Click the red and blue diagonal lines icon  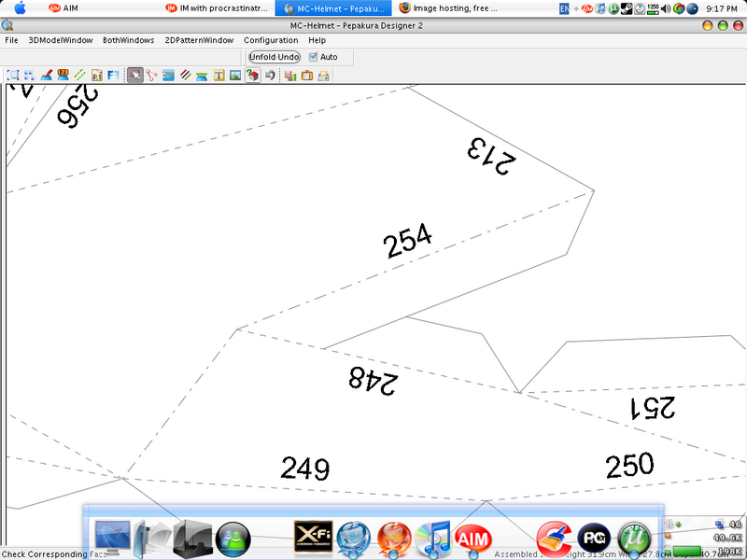185,75
